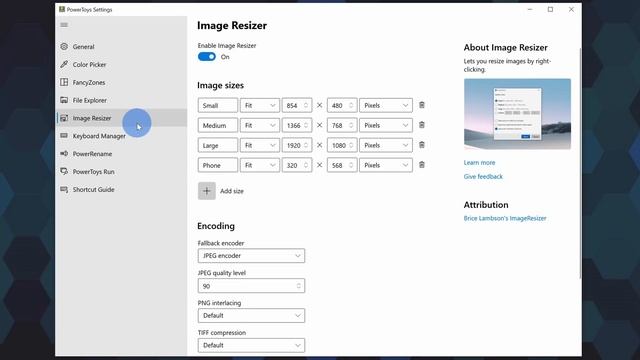Click the Shortcut Guide icon
Screen dimensions: 640x360
click(64, 189)
